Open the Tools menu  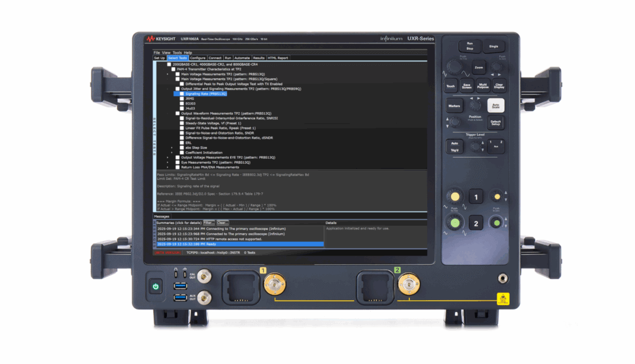click(x=177, y=53)
